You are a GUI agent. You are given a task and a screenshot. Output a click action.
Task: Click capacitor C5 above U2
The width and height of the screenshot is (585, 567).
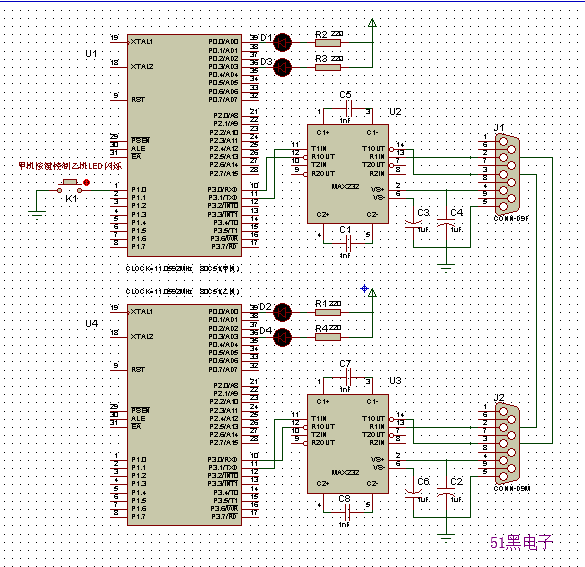(x=348, y=109)
